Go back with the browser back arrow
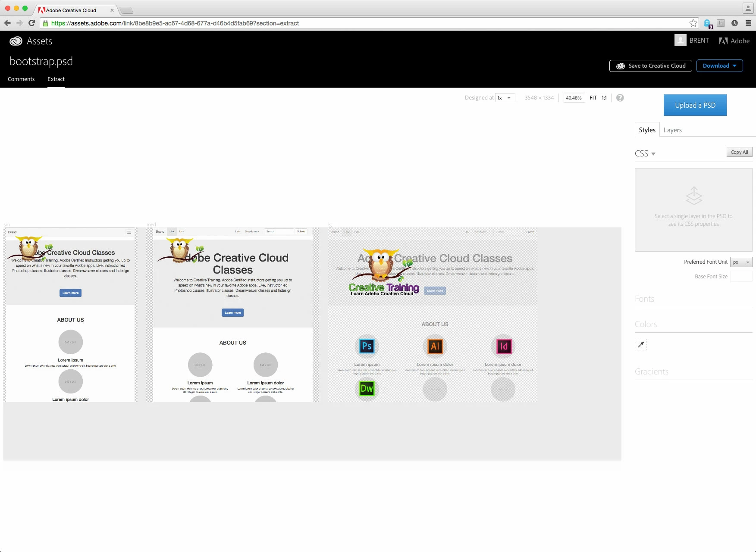Screen dimensions: 756x552 (x=7, y=23)
